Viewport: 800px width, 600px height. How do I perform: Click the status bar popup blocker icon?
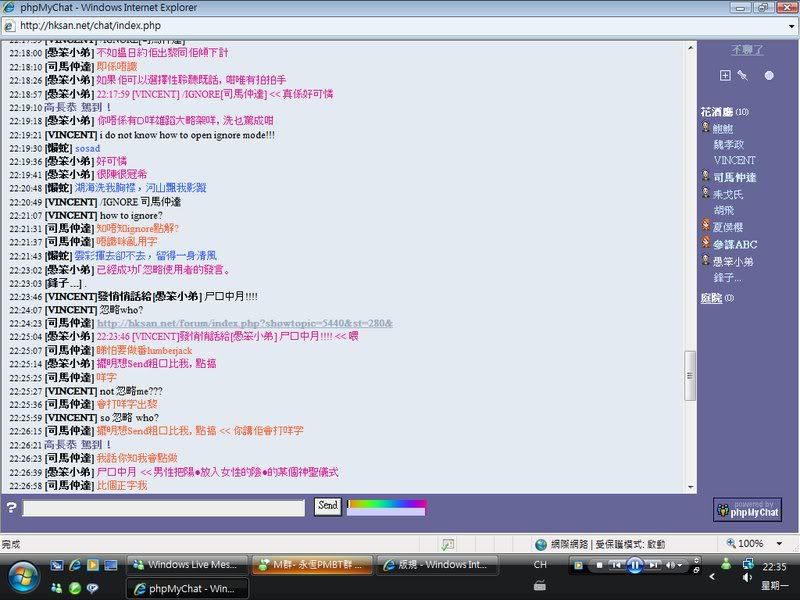(447, 544)
